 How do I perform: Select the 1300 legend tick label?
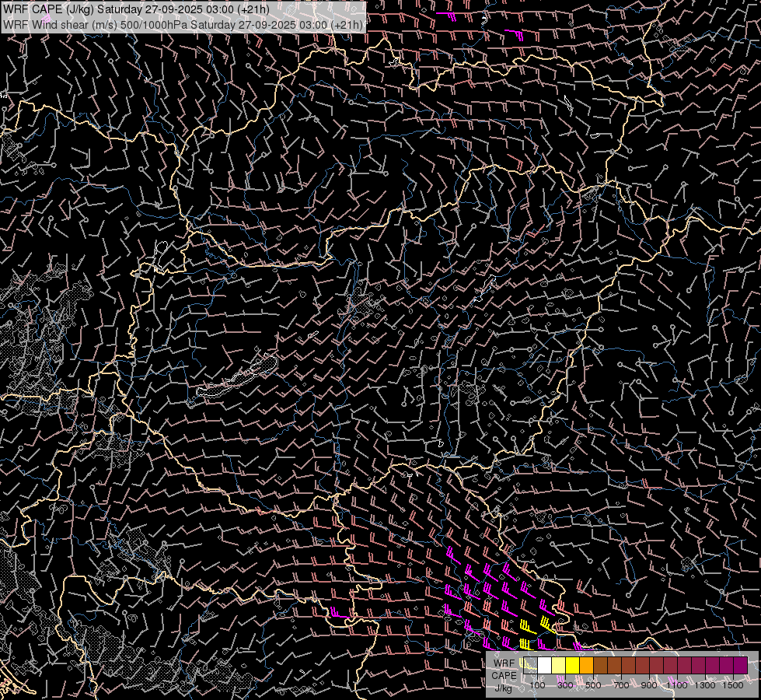tap(705, 685)
